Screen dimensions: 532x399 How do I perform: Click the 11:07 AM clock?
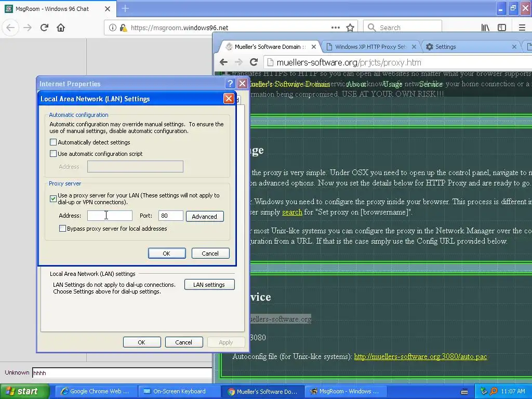click(x=513, y=391)
